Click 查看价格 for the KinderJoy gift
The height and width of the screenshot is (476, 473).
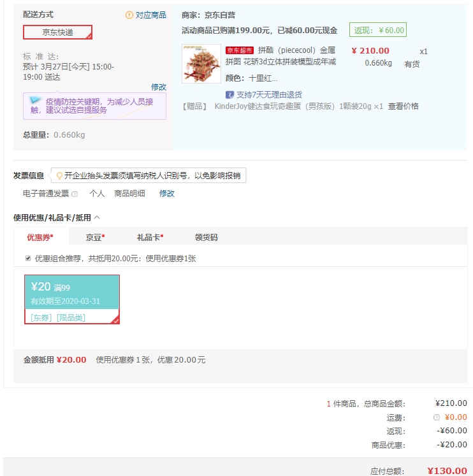(403, 106)
